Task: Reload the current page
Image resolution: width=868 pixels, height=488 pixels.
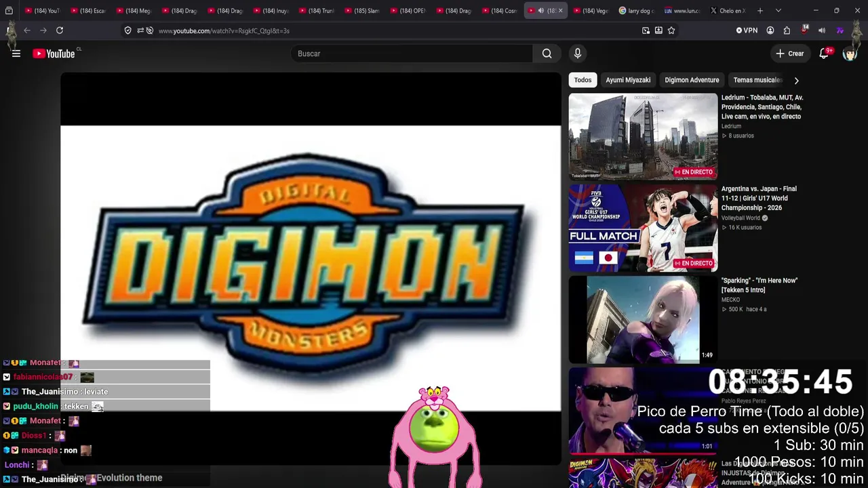Action: [60, 30]
